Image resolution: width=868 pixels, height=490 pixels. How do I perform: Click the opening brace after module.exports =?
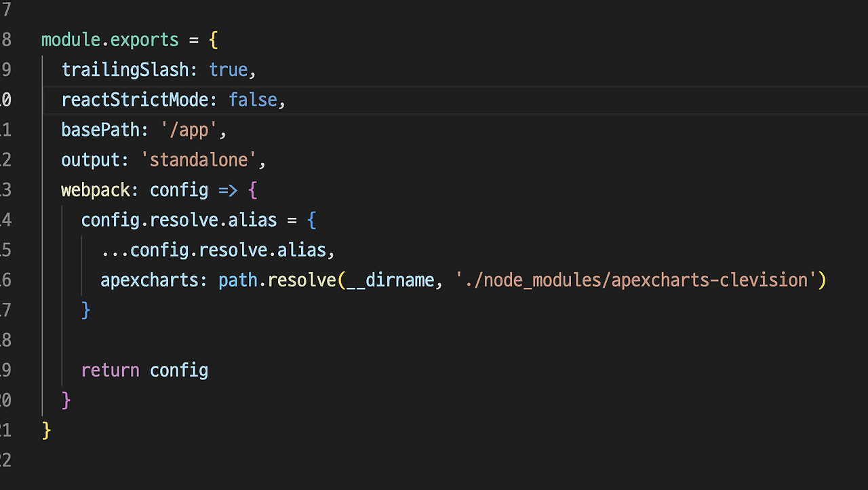pyautogui.click(x=214, y=40)
